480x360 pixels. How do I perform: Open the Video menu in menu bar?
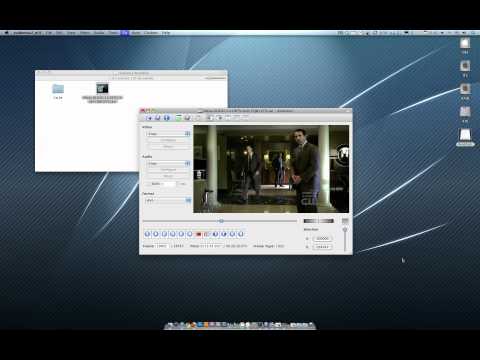pos(85,33)
